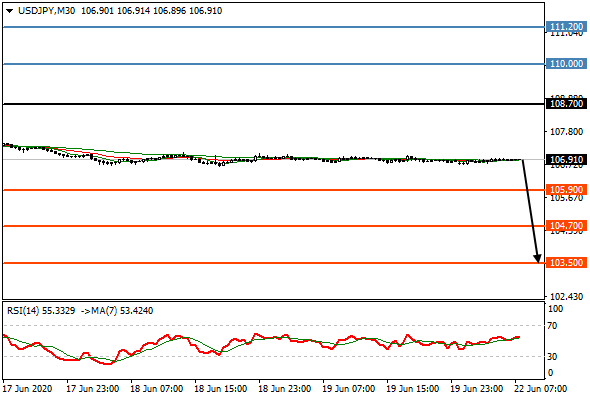Click the 22 Jun 07:00 time label
This screenshot has width=590, height=400.
coord(541,389)
